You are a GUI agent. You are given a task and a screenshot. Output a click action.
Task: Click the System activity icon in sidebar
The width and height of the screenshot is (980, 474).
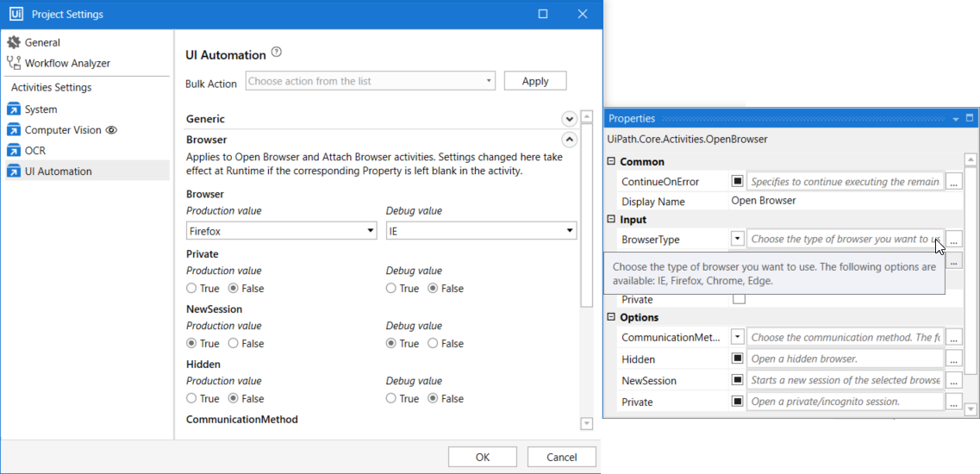[x=13, y=109]
